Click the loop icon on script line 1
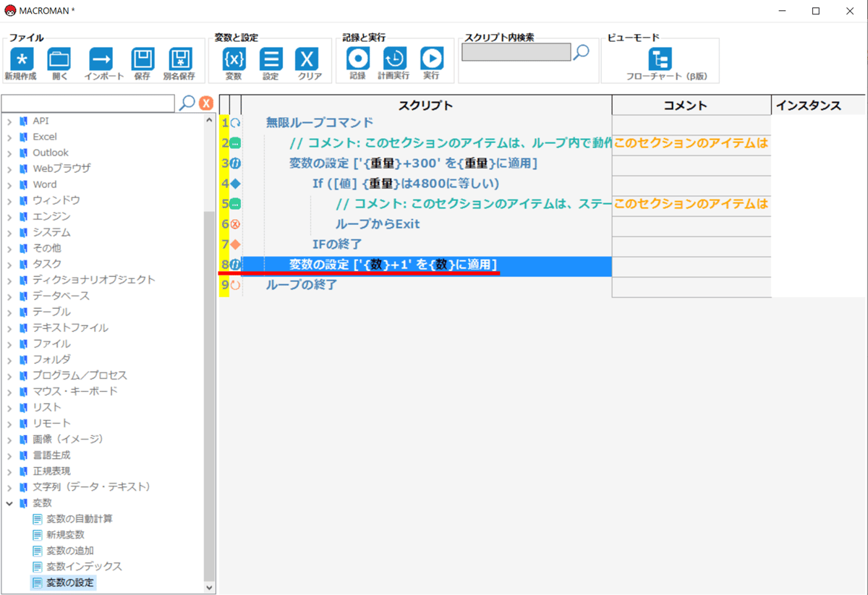Viewport: 868px width, 595px height. point(235,123)
